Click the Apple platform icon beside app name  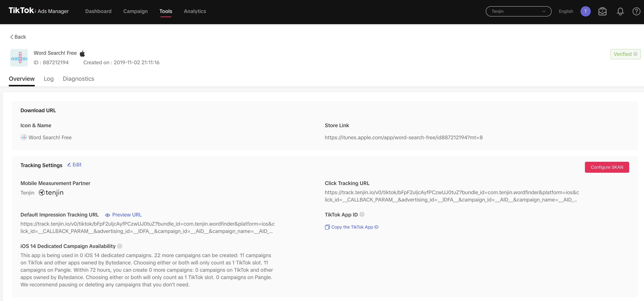click(82, 53)
